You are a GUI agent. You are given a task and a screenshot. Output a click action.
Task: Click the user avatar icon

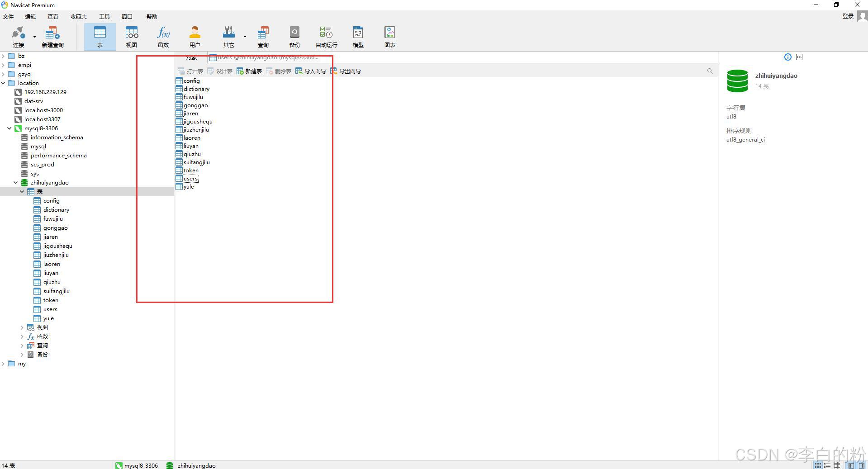[862, 16]
